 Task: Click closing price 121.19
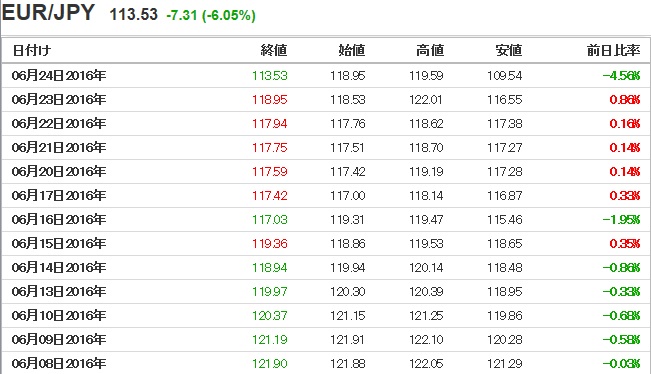tap(270, 340)
